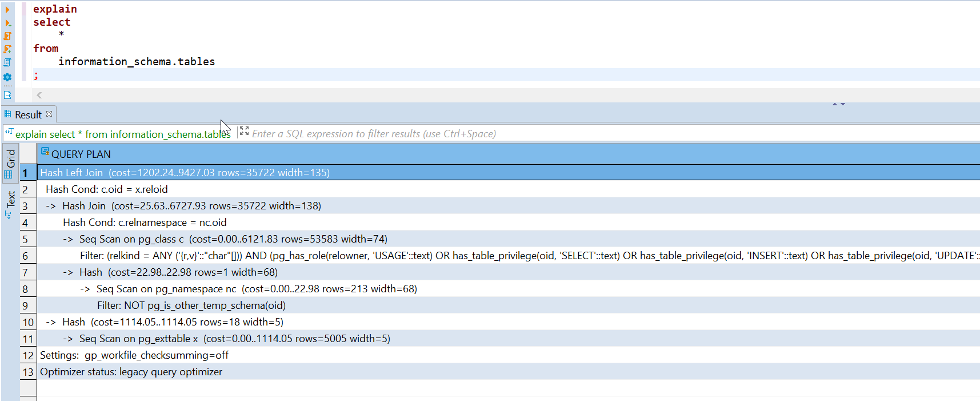Select Hash Cond: c.oid = x.reloid row
Viewport: 980px width, 401px height.
coord(509,189)
